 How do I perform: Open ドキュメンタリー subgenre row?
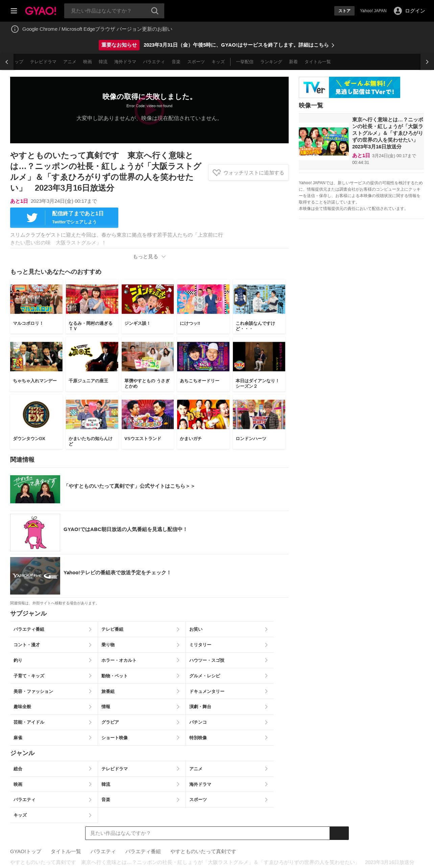tap(230, 691)
